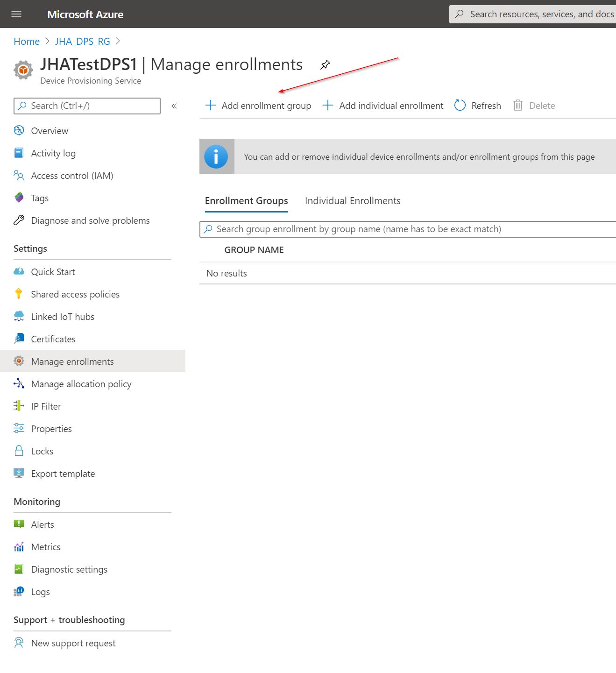Refresh the enrollments list
This screenshot has height=673, width=616.
point(477,106)
